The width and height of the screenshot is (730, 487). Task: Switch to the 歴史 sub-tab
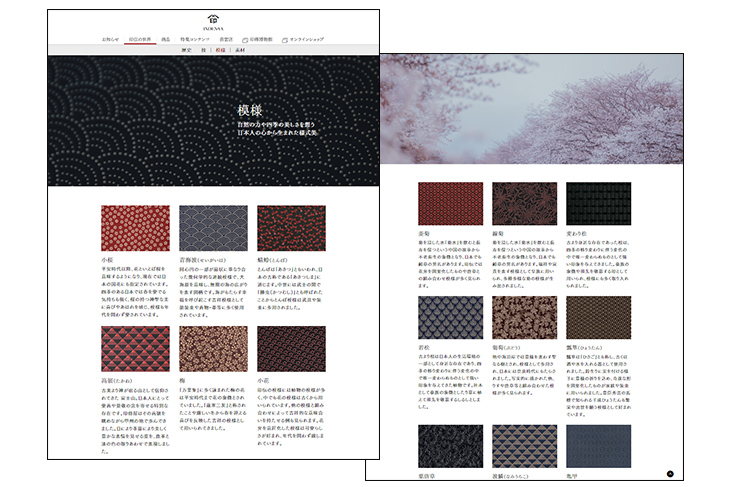click(187, 49)
